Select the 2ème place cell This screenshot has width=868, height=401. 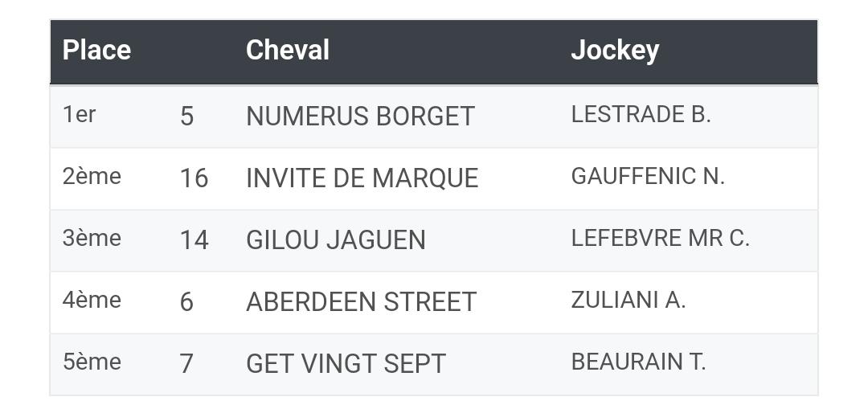[92, 177]
